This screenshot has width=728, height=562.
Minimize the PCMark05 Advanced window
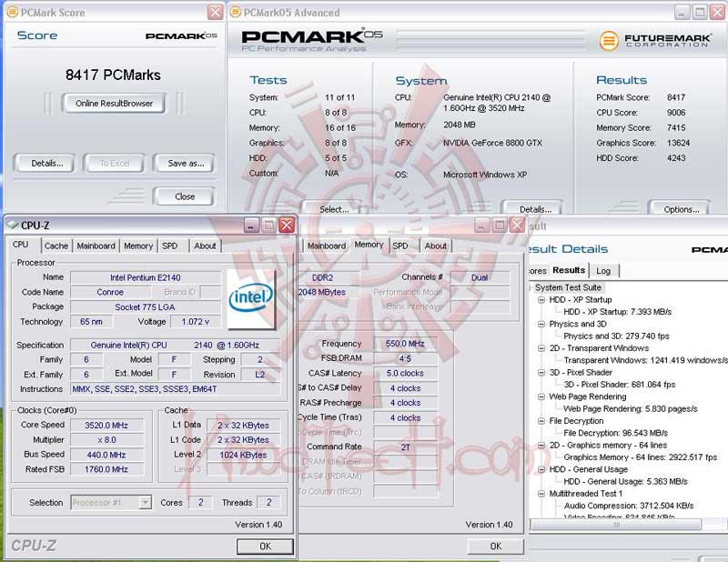682,12
